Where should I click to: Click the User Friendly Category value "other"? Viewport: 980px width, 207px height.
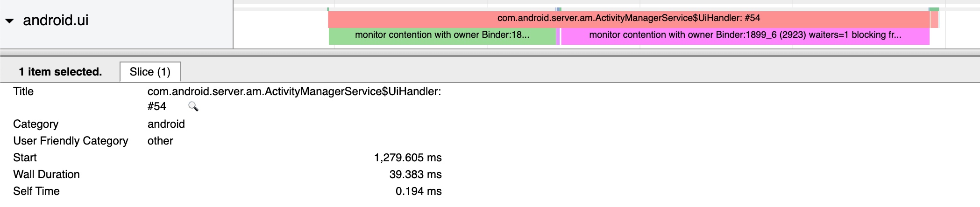[x=160, y=141]
